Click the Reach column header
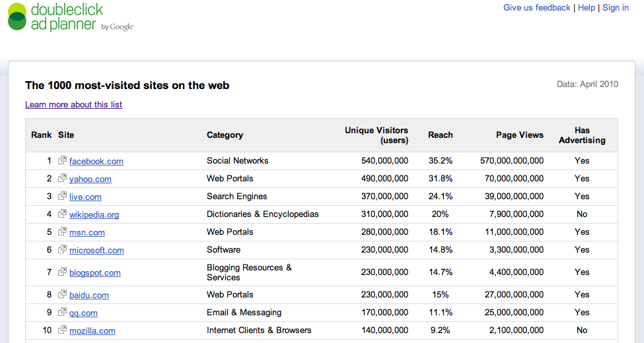The image size is (644, 343). (441, 135)
